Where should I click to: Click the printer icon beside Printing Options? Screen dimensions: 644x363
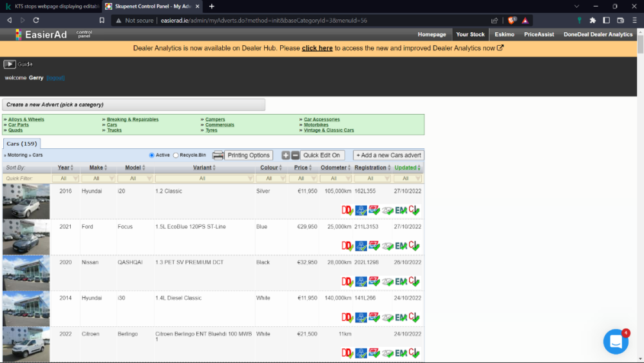(x=218, y=155)
